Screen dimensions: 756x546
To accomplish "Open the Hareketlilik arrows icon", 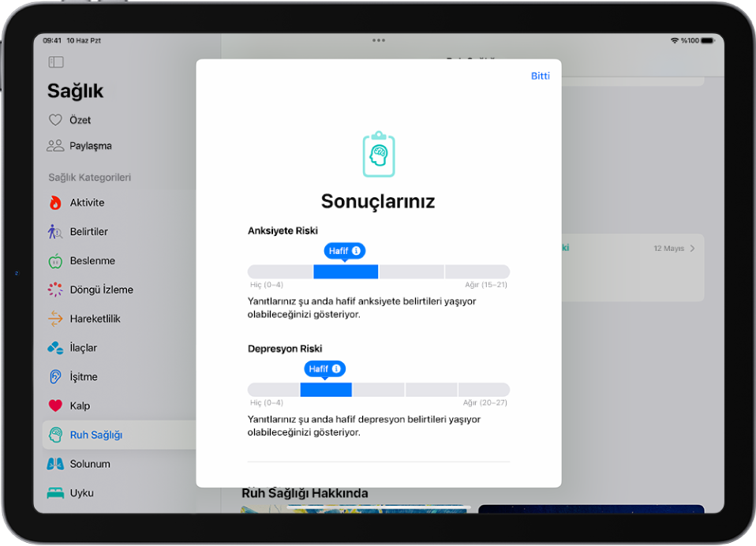I will 55,319.
